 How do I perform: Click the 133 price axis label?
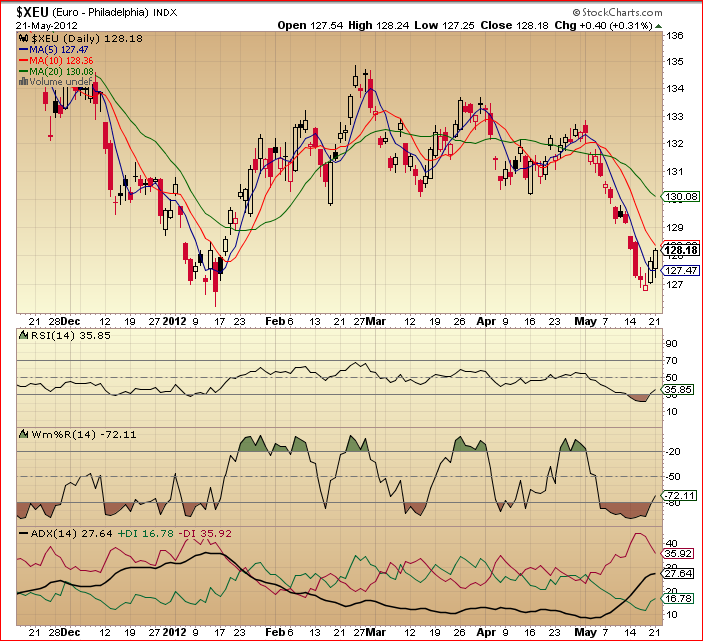click(x=675, y=117)
